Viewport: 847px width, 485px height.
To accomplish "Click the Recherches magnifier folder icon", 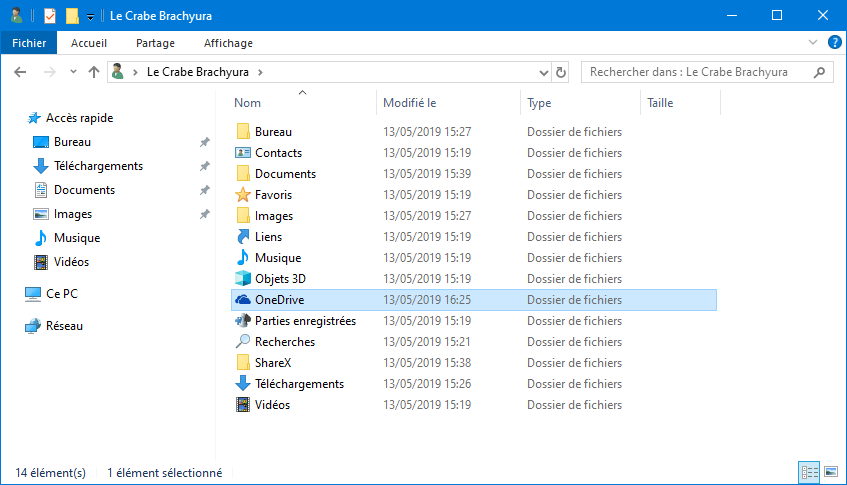I will 243,341.
